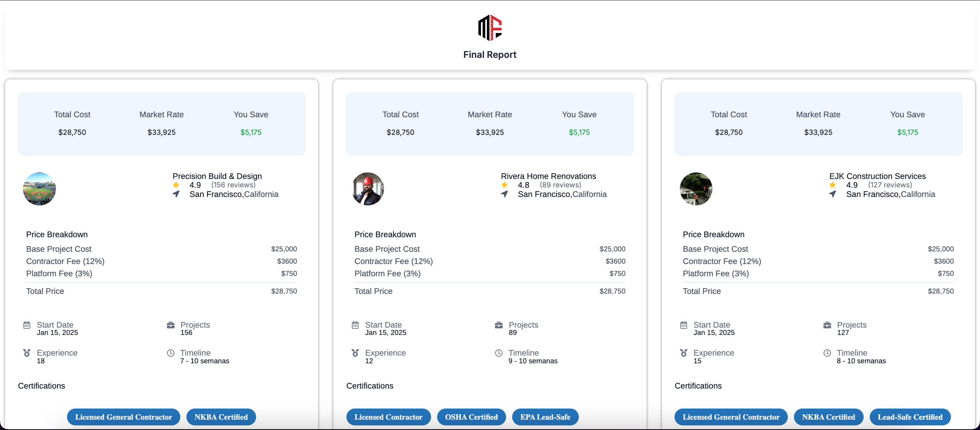This screenshot has height=430, width=980.
Task: Click calendar icon in Precision Build card
Action: click(27, 325)
